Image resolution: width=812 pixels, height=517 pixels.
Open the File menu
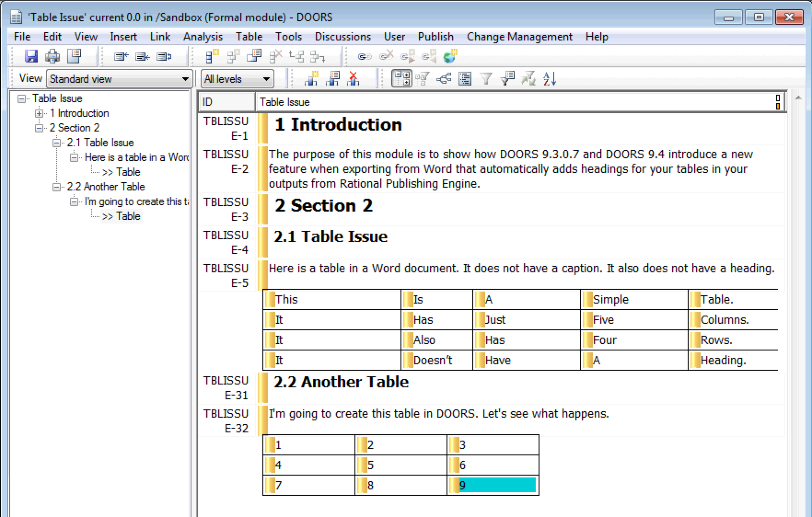tap(22, 37)
